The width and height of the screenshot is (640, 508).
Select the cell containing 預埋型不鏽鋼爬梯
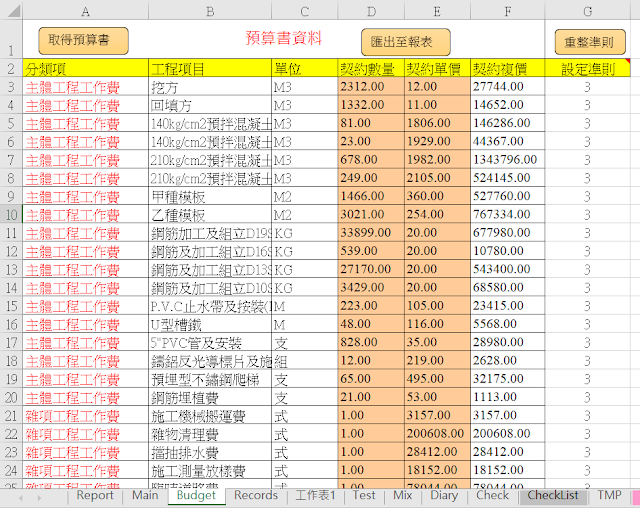(210, 379)
